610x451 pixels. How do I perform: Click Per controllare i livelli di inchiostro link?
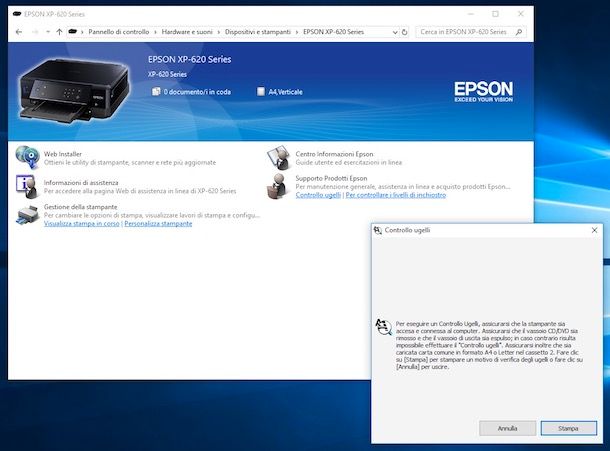[x=396, y=195]
